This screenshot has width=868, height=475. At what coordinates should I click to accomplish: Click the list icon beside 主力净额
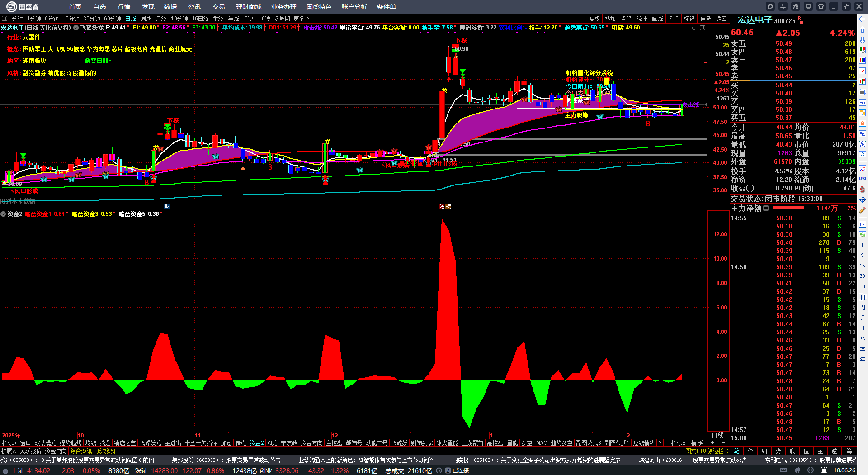point(766,208)
